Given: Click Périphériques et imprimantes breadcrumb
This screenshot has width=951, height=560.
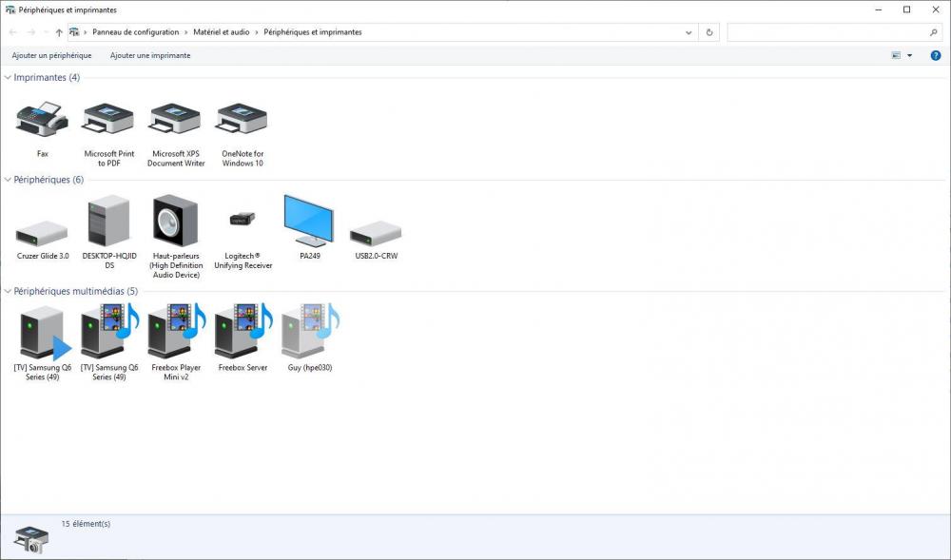Looking at the screenshot, I should (x=312, y=32).
